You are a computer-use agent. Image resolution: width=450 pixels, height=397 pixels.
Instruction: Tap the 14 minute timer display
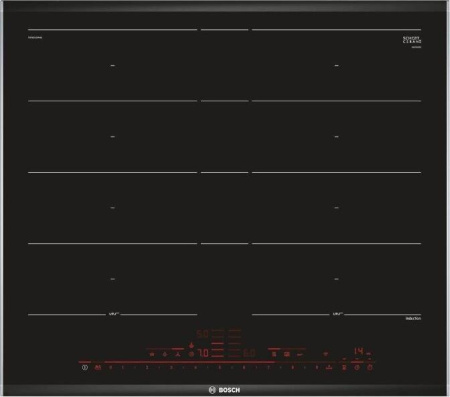click(359, 351)
